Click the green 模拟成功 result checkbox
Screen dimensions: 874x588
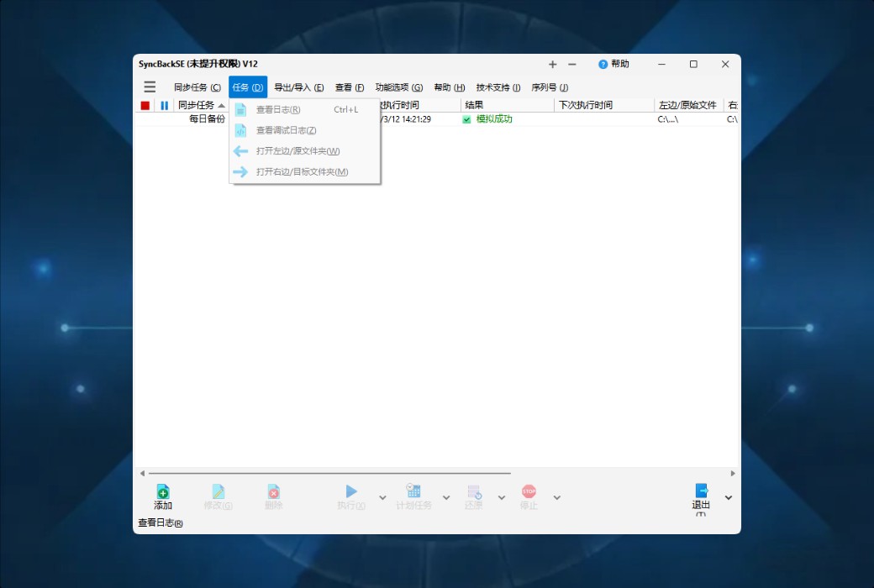click(466, 119)
